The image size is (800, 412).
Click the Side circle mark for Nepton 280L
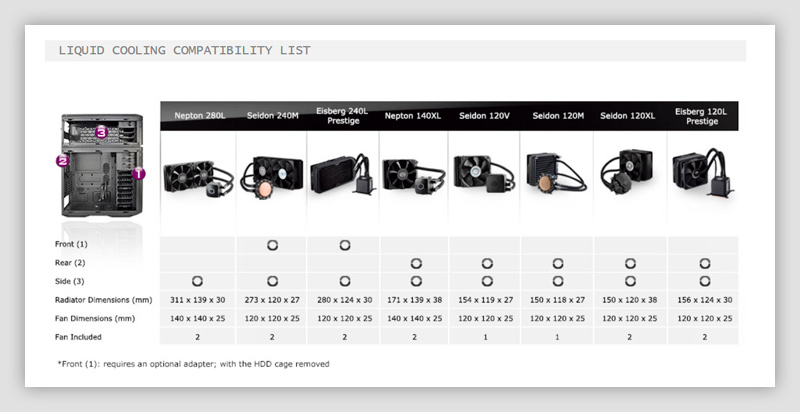point(198,281)
